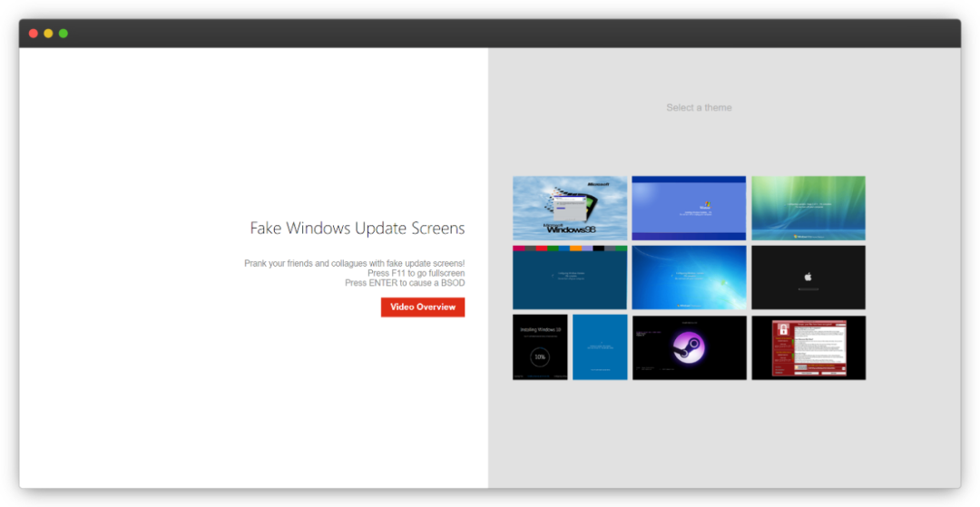Screen dimensions: 980x507
Task: Click the Press F11 to go fullscreen text
Action: pyautogui.click(x=416, y=274)
